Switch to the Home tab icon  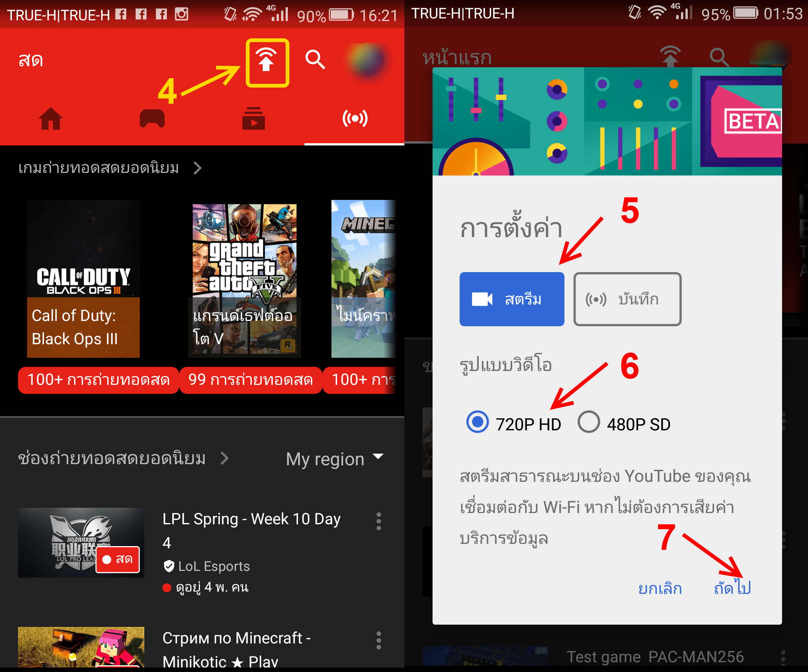click(x=51, y=119)
